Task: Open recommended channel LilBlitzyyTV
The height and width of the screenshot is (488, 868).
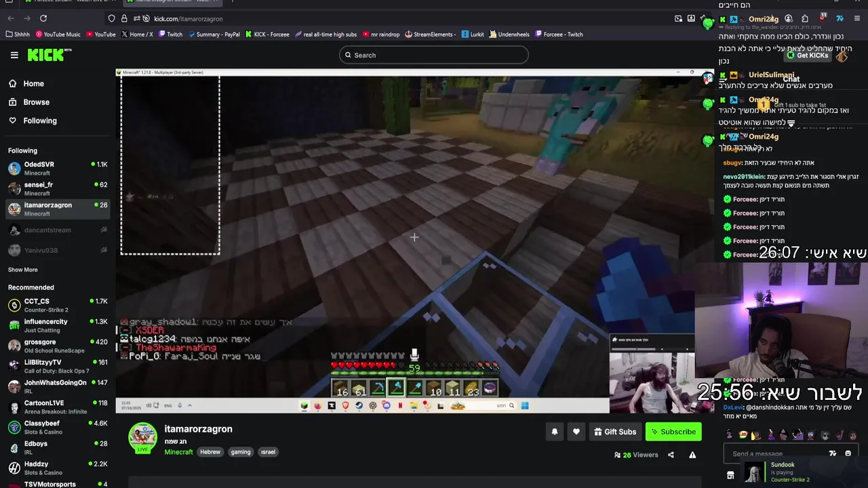Action: pos(58,366)
